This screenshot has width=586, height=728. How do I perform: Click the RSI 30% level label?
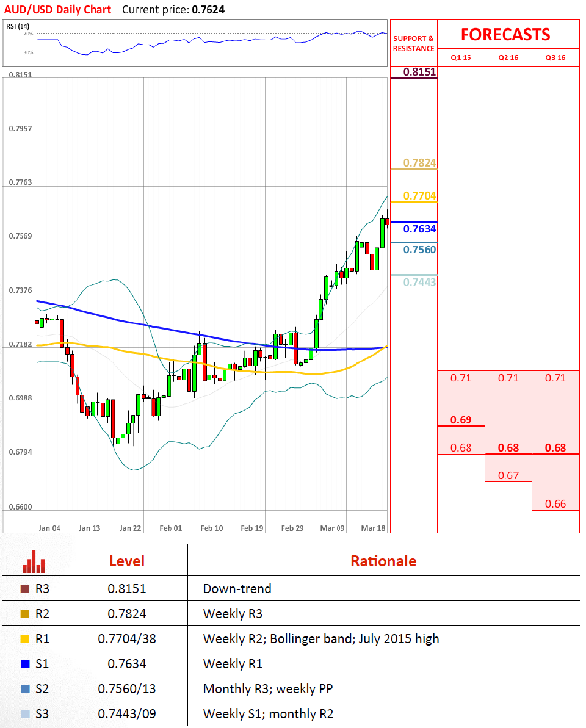click(x=28, y=52)
